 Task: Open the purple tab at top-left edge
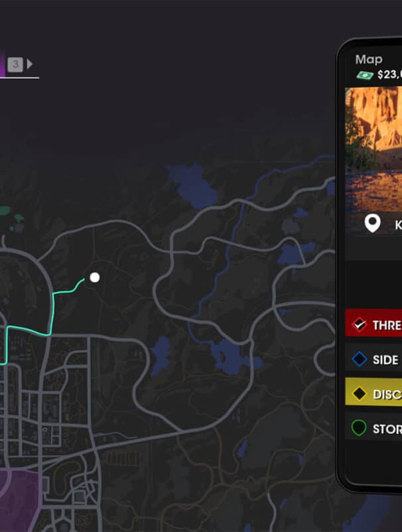2,64
